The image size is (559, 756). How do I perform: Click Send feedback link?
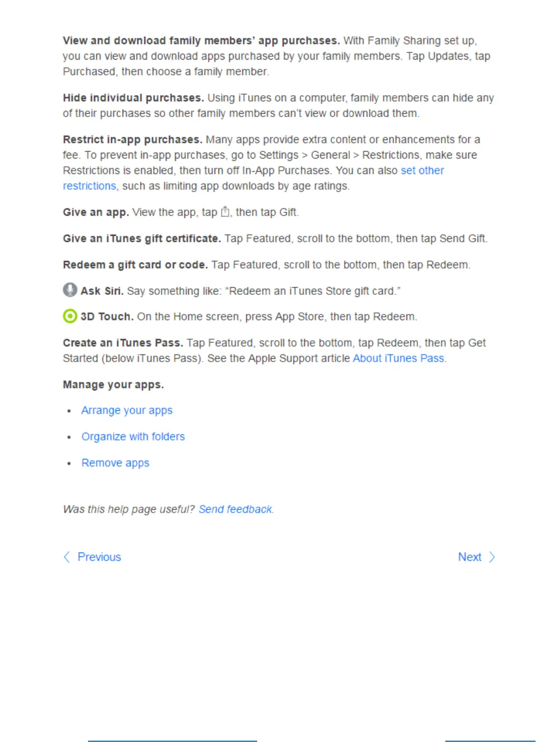pyautogui.click(x=235, y=509)
